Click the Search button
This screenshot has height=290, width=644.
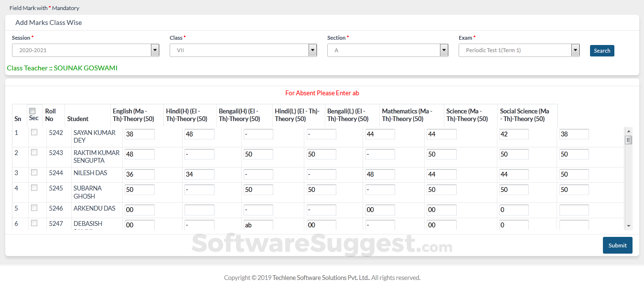click(x=602, y=51)
